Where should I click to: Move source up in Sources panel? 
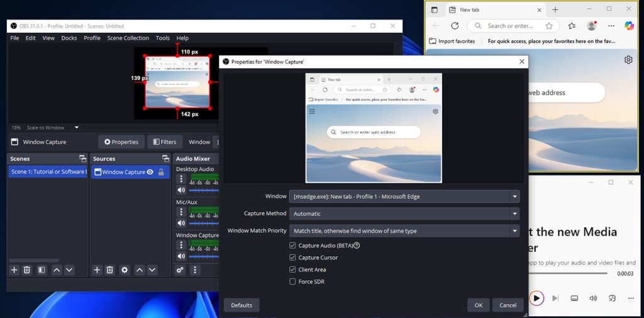140,270
